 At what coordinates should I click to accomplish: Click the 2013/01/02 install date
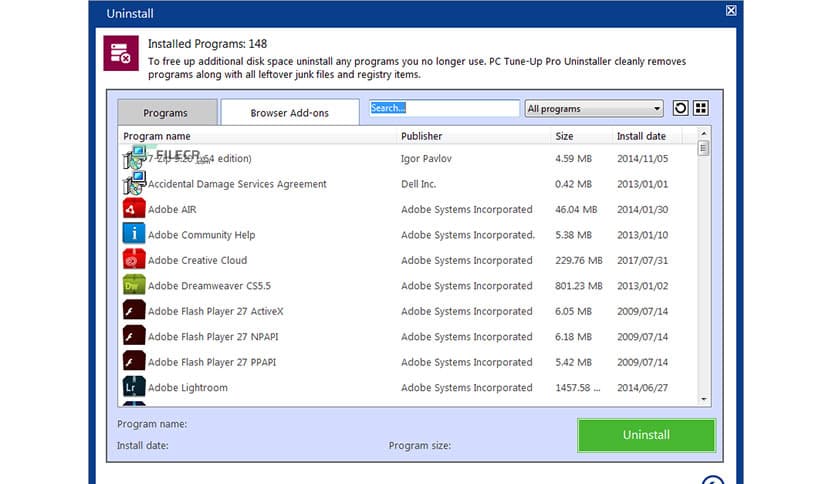tap(642, 286)
